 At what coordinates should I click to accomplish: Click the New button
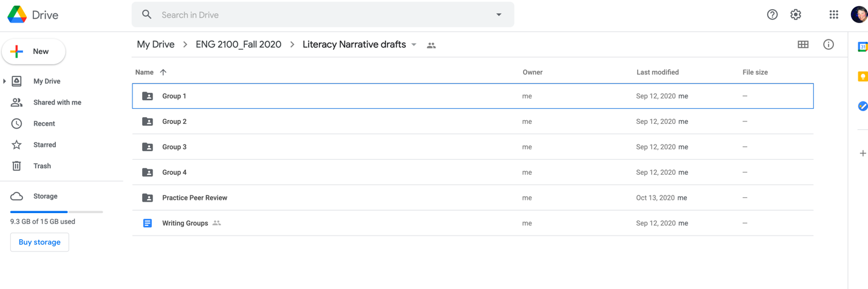pos(34,52)
